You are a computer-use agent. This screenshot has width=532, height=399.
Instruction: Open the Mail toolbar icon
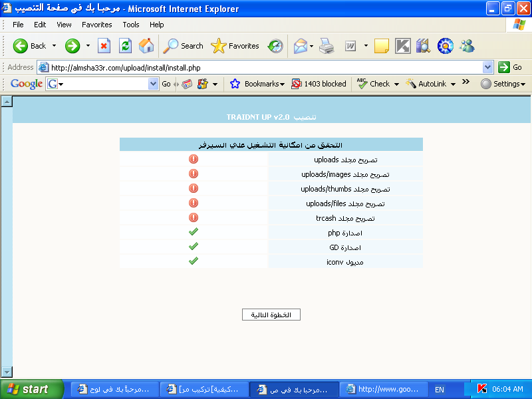(301, 46)
